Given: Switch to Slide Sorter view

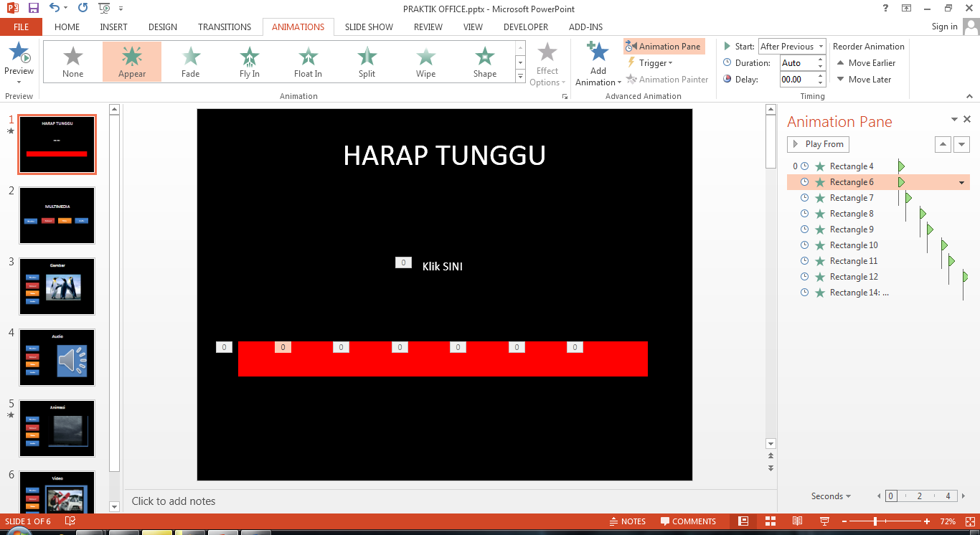Looking at the screenshot, I should pos(771,521).
